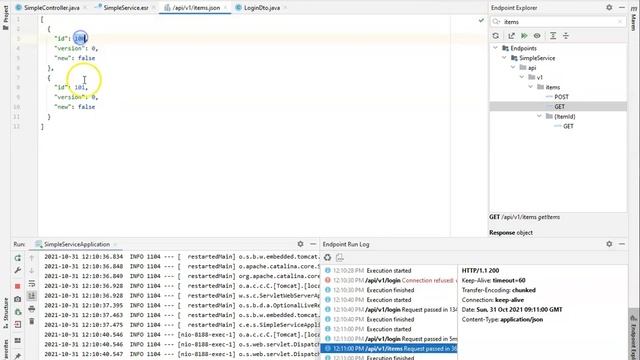
Task: Expand all nodes in Endpoint Explorer toolbar
Action: tap(553, 36)
